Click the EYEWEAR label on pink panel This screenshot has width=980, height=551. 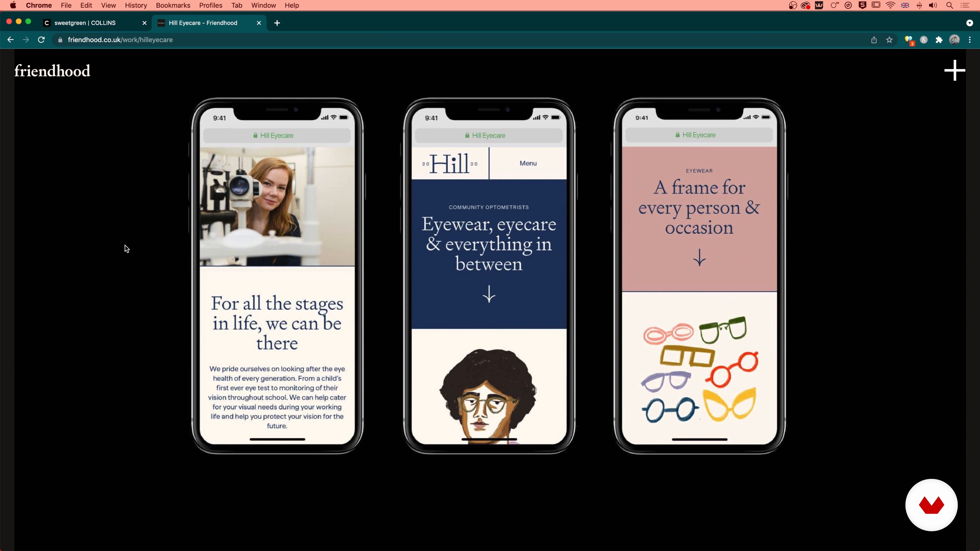(x=699, y=171)
